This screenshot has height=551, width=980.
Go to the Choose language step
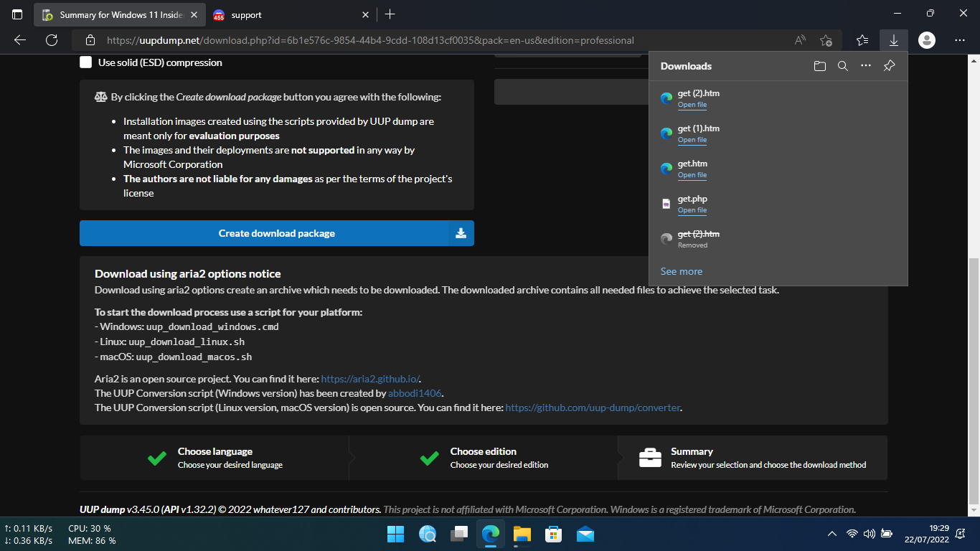pos(215,458)
